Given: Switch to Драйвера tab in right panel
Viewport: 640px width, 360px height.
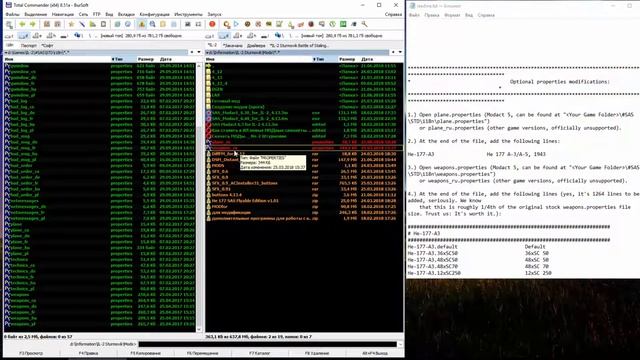Looking at the screenshot, I should click(x=256, y=46).
